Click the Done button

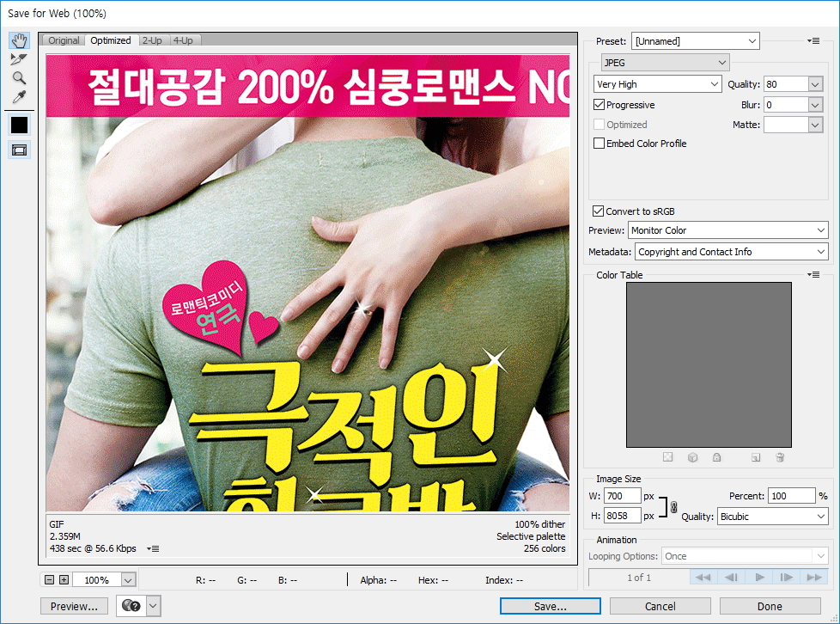[x=770, y=606]
